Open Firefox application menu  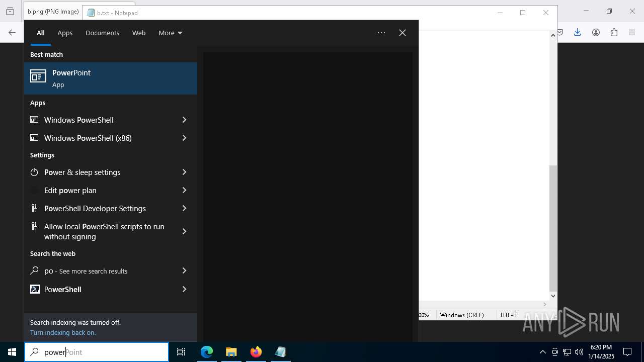coord(632,32)
